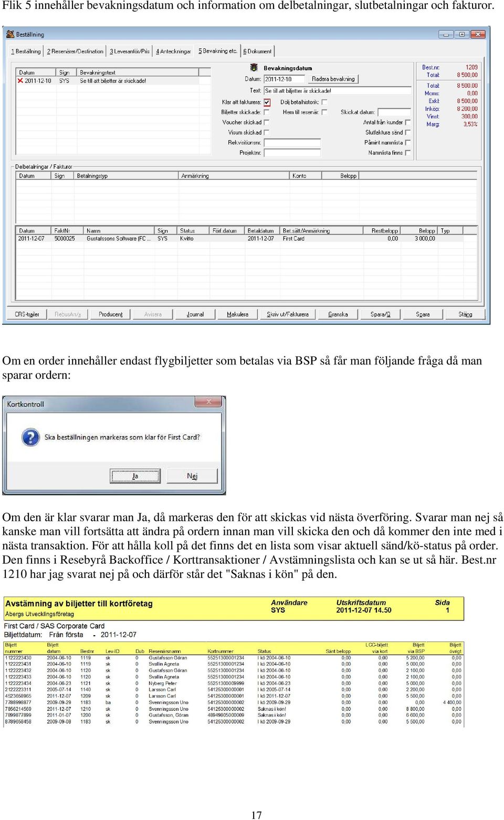
Task: Click into the Projektnr field
Action: coord(292,153)
